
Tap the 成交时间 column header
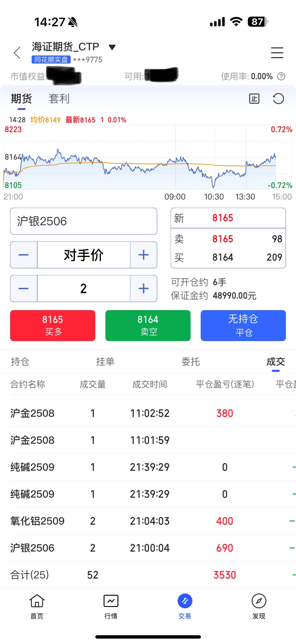click(x=150, y=384)
